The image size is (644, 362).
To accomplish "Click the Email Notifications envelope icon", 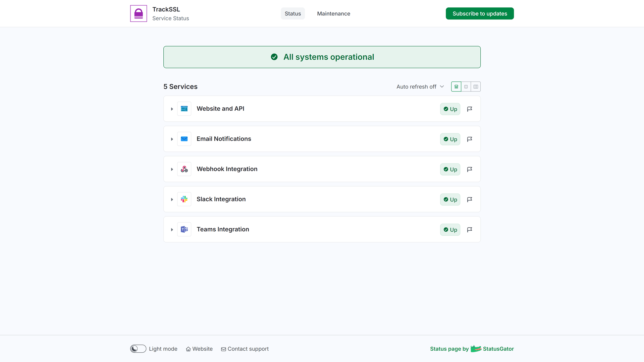I will 184,139.
